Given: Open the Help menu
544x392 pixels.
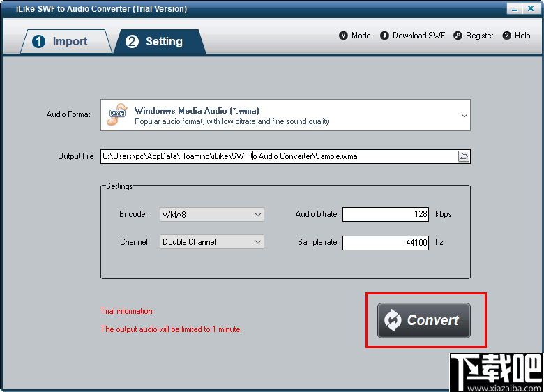Looking at the screenshot, I should point(517,36).
